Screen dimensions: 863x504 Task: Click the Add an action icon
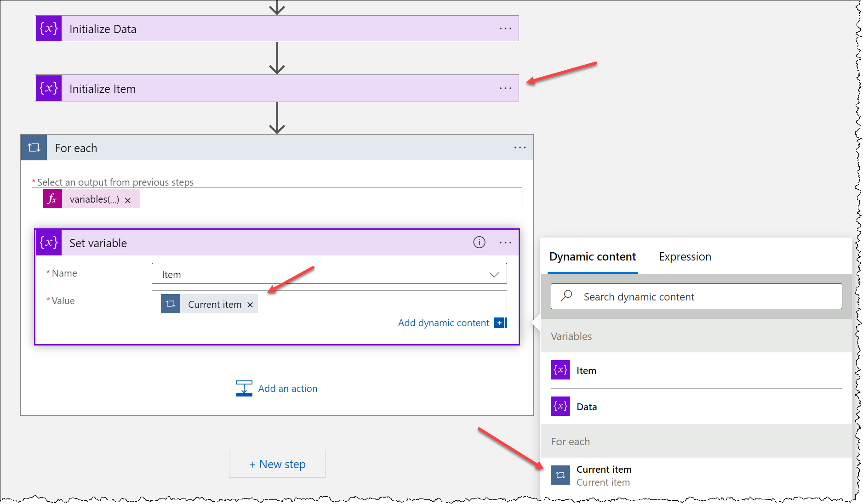pos(244,388)
